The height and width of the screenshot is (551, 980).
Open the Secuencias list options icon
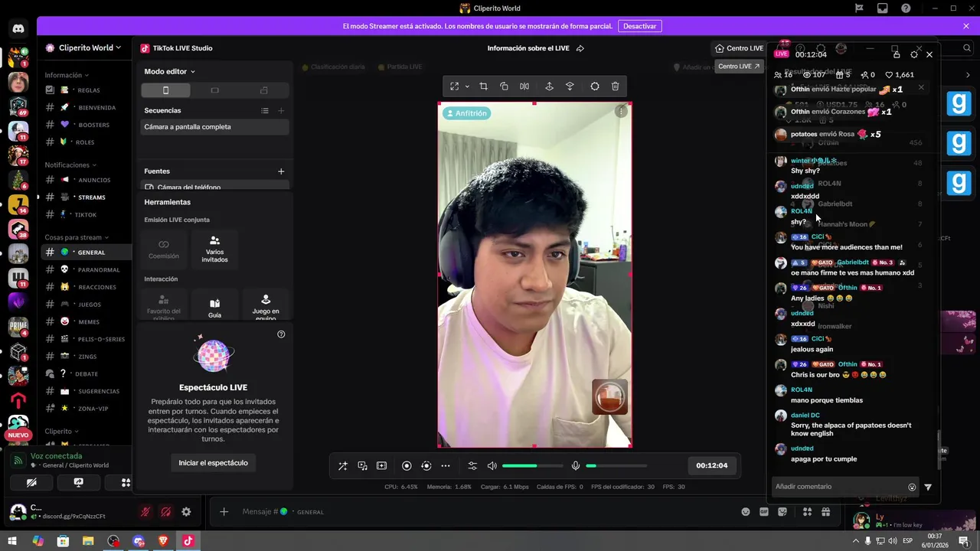coord(265,110)
